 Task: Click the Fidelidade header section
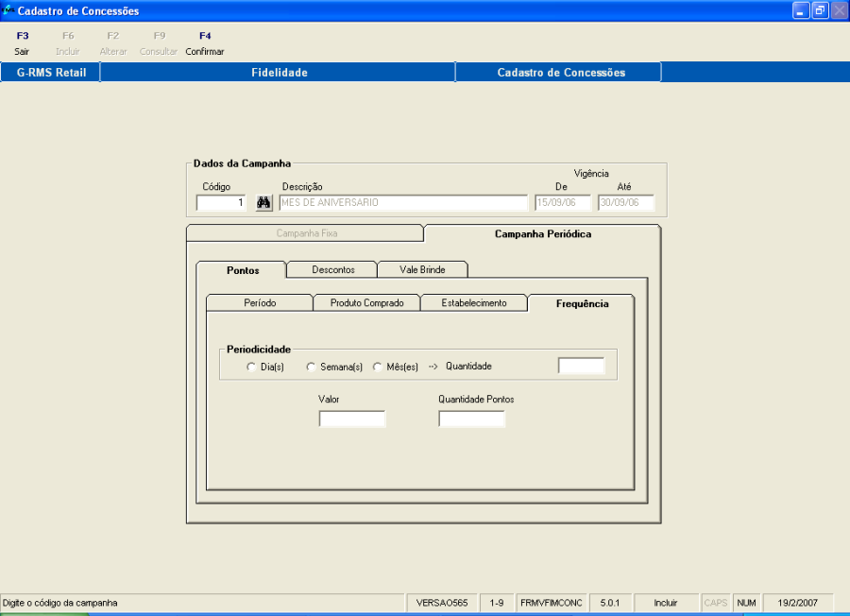(x=279, y=73)
